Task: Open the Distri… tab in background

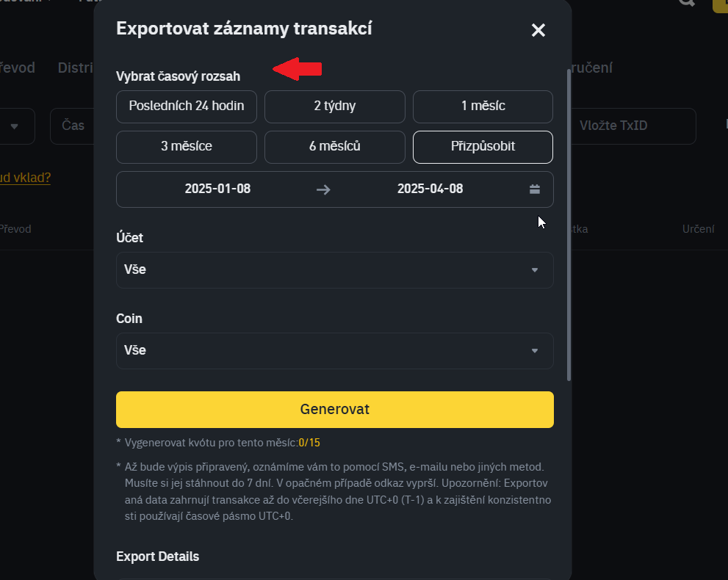Action: 75,68
